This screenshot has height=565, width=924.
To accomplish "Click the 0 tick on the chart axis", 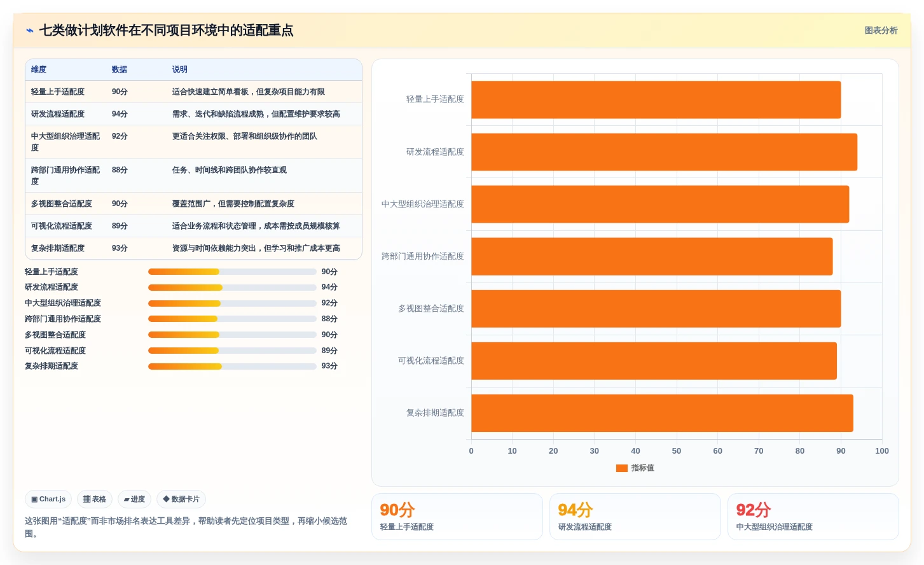I will coord(471,451).
